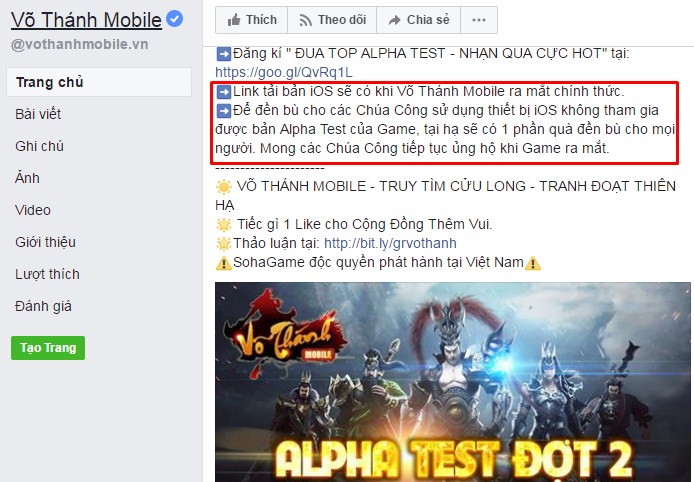Open Bài viết section
The height and width of the screenshot is (482, 694).
point(38,114)
